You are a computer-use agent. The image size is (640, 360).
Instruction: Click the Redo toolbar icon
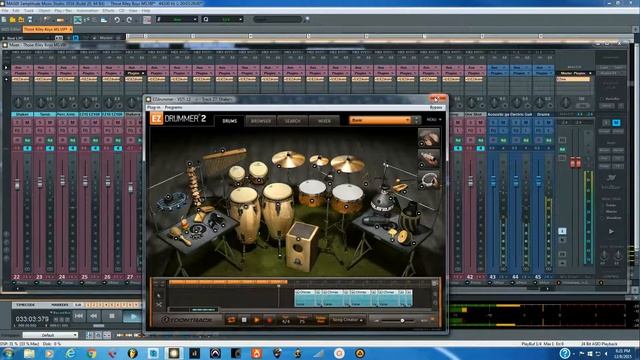(129, 20)
